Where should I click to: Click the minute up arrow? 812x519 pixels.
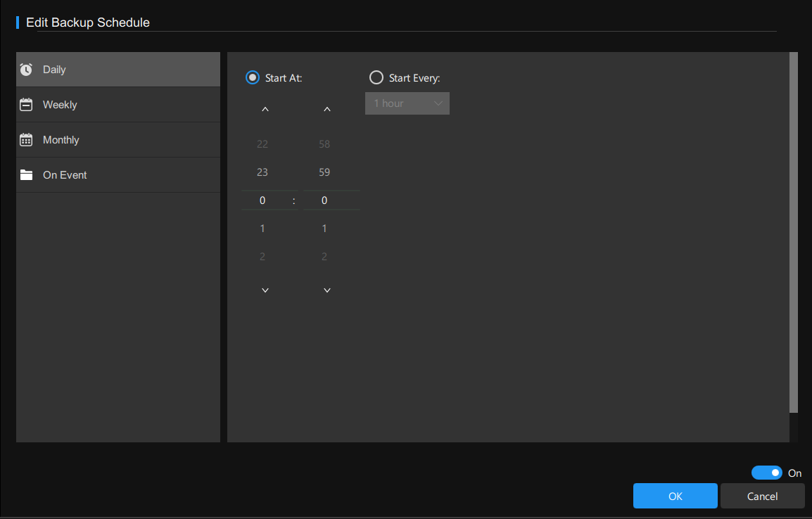point(326,109)
